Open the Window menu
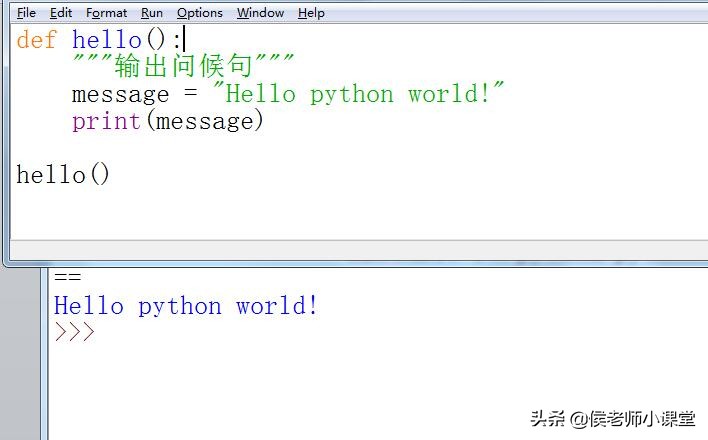This screenshot has height=440, width=708. 261,13
